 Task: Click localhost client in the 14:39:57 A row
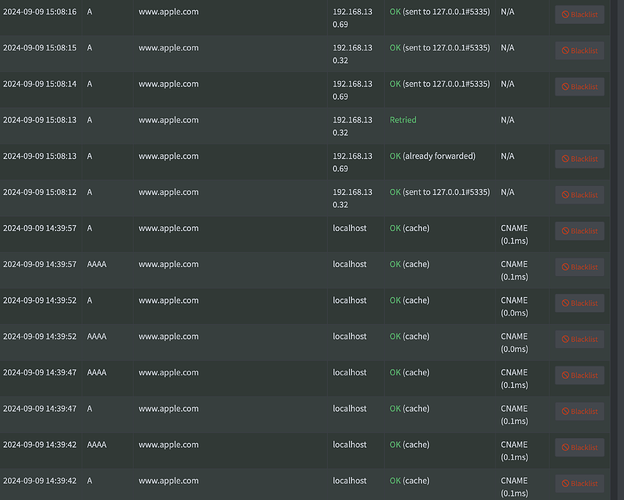point(349,228)
